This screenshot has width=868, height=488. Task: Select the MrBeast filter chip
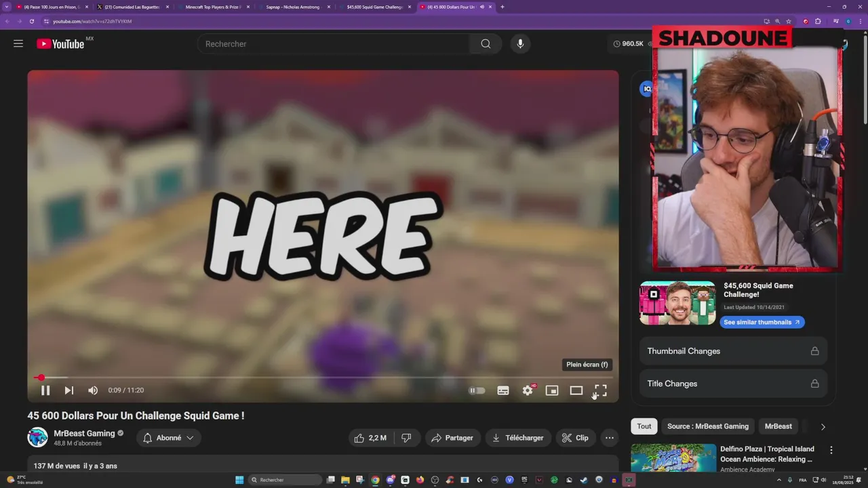click(778, 426)
